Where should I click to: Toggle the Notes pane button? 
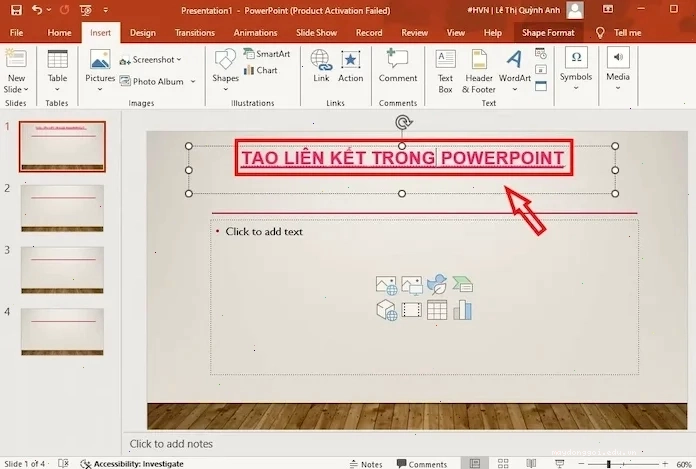366,464
